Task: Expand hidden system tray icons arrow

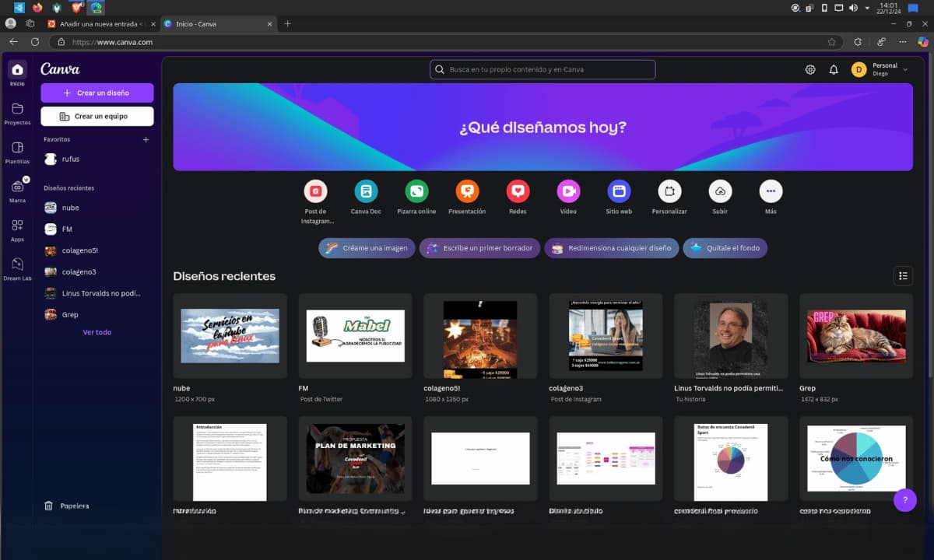Action: pos(867,8)
